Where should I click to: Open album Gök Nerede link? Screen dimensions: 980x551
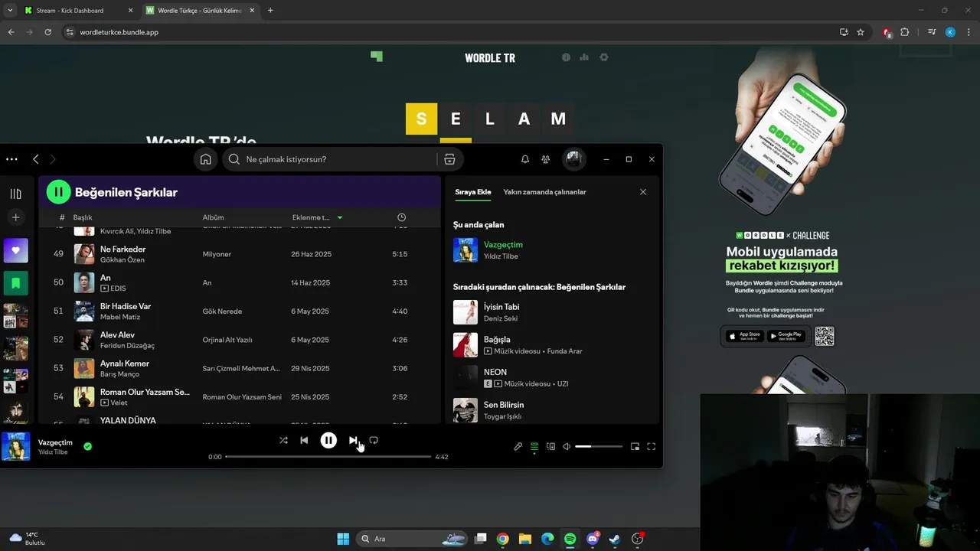pos(222,311)
